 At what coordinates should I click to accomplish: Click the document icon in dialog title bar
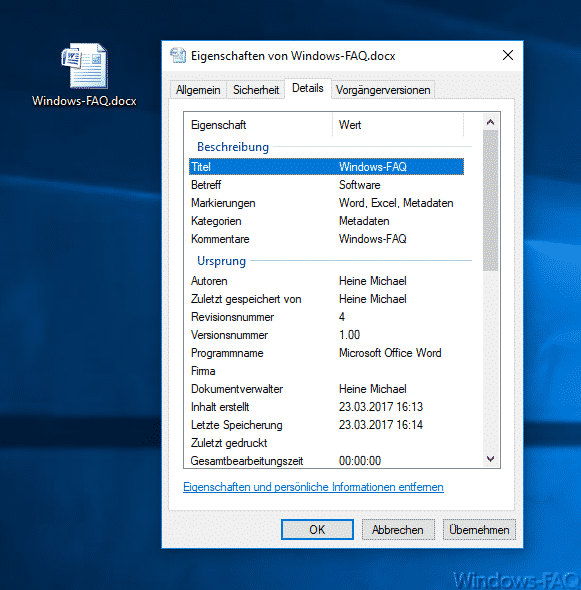pos(178,56)
